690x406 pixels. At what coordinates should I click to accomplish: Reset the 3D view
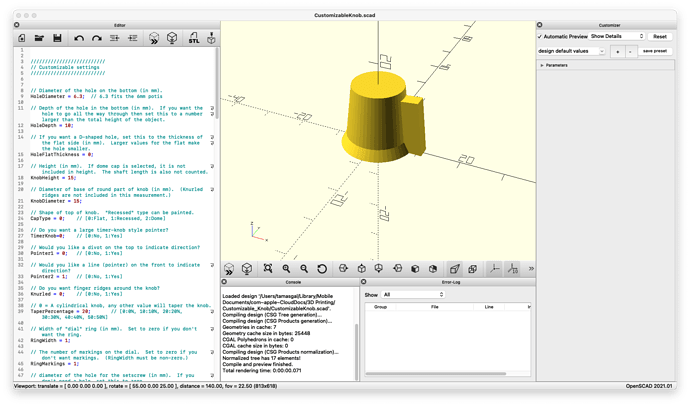[322, 269]
